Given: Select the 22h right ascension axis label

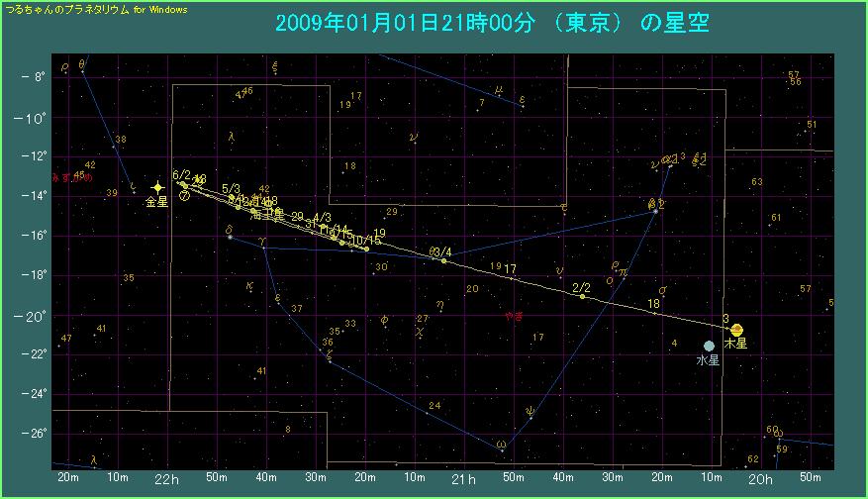Looking at the screenshot, I should point(166,480).
